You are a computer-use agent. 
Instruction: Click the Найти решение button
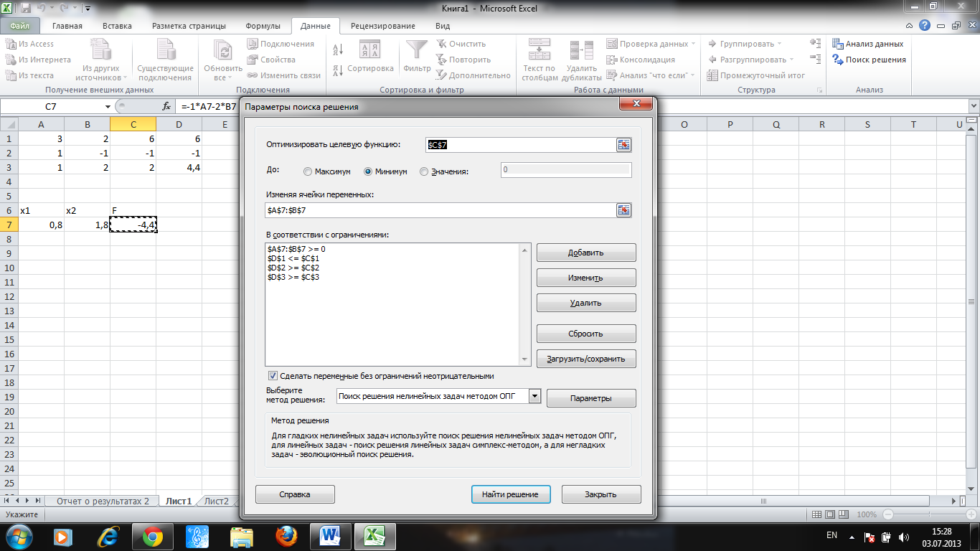click(x=511, y=494)
